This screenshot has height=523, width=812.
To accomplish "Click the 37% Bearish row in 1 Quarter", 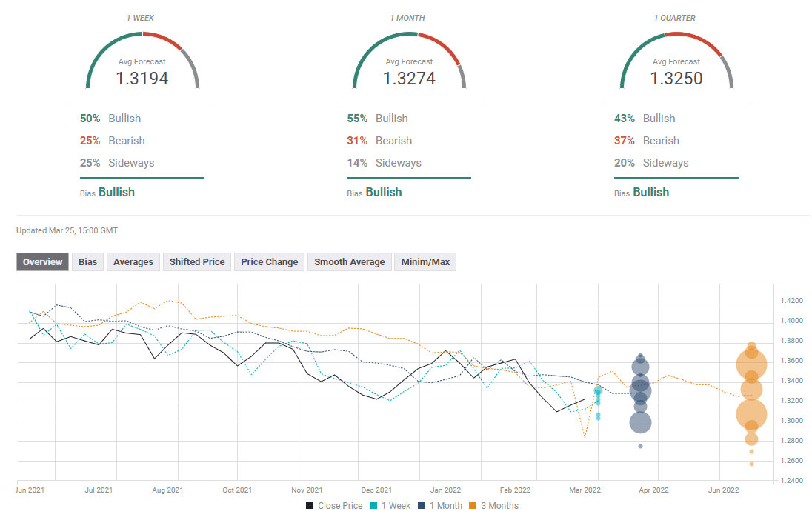I will coord(645,141).
